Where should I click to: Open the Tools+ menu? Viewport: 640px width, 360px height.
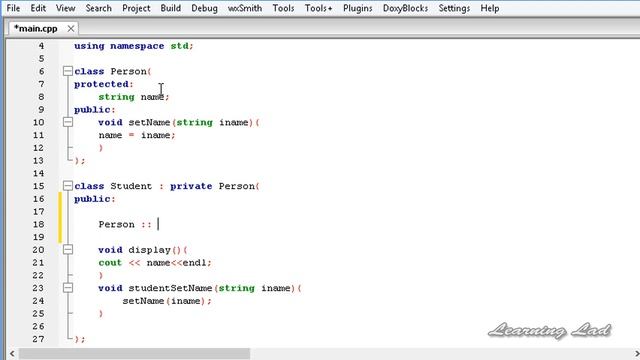[318, 8]
